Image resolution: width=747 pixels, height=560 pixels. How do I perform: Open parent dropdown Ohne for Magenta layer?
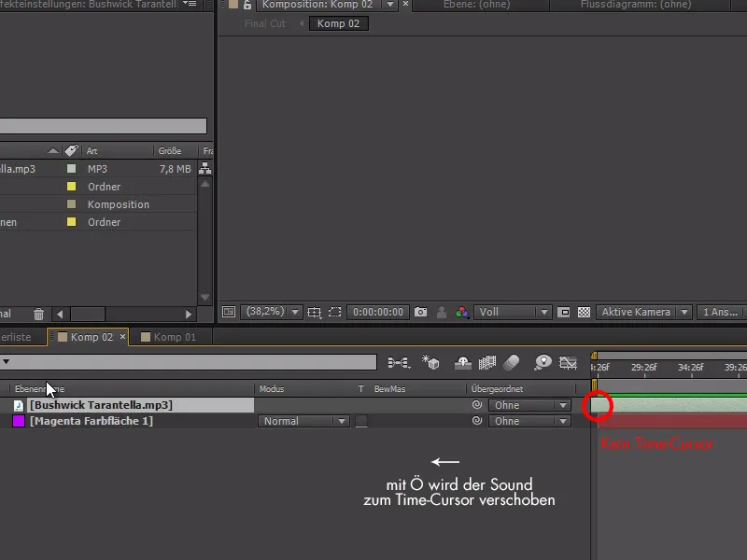(x=529, y=421)
